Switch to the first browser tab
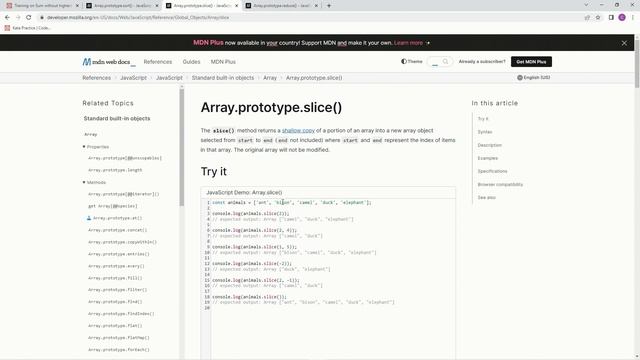640x360 pixels. [42, 6]
